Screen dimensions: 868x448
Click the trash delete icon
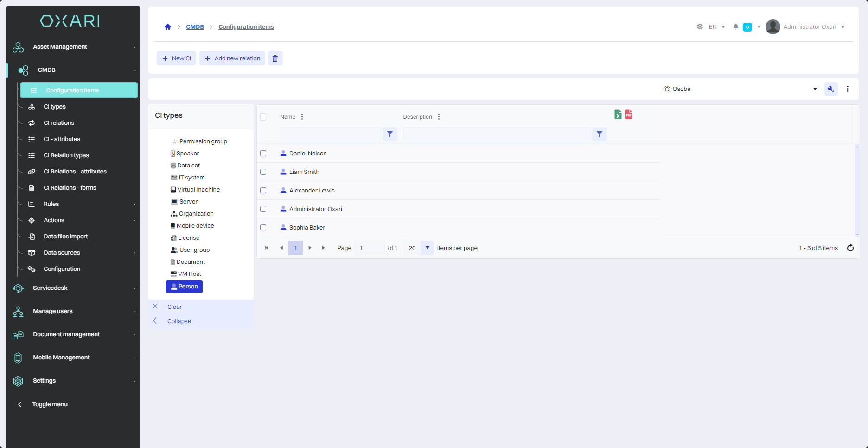click(275, 58)
